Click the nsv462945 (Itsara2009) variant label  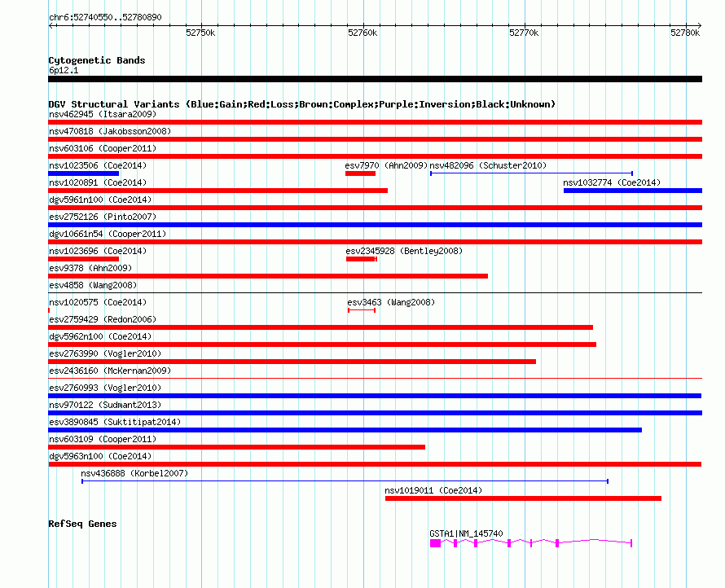click(103, 114)
